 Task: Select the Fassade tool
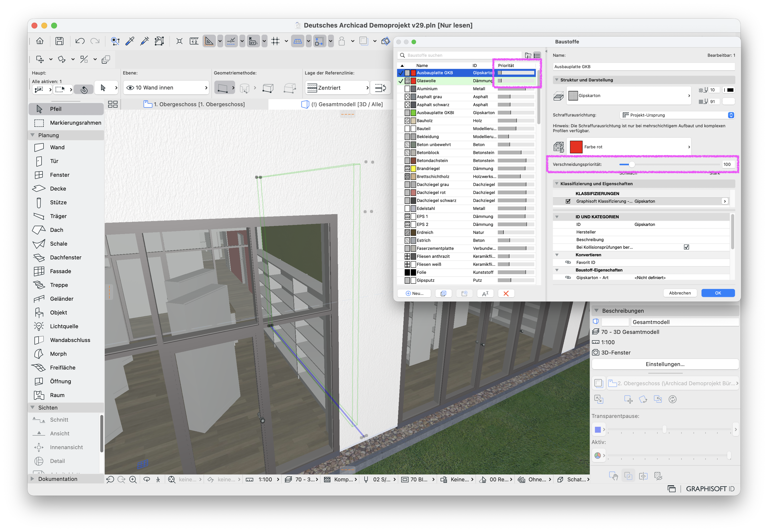point(66,271)
